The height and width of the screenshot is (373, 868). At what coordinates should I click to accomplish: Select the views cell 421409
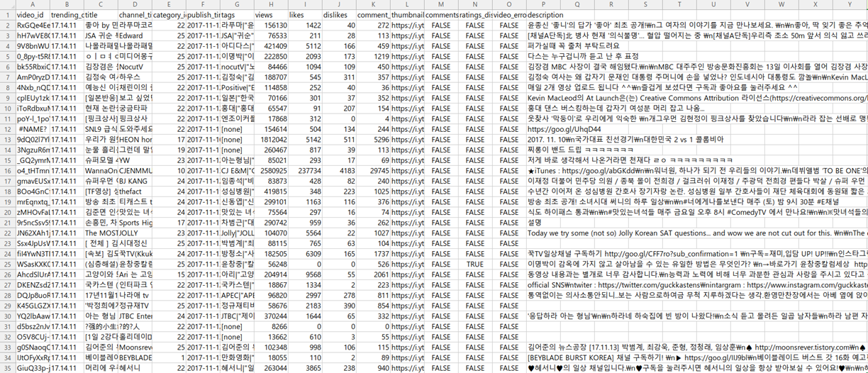tap(272, 46)
